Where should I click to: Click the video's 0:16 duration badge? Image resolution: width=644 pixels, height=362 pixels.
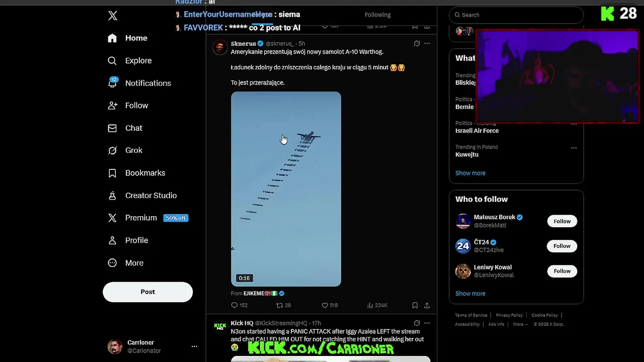244,278
